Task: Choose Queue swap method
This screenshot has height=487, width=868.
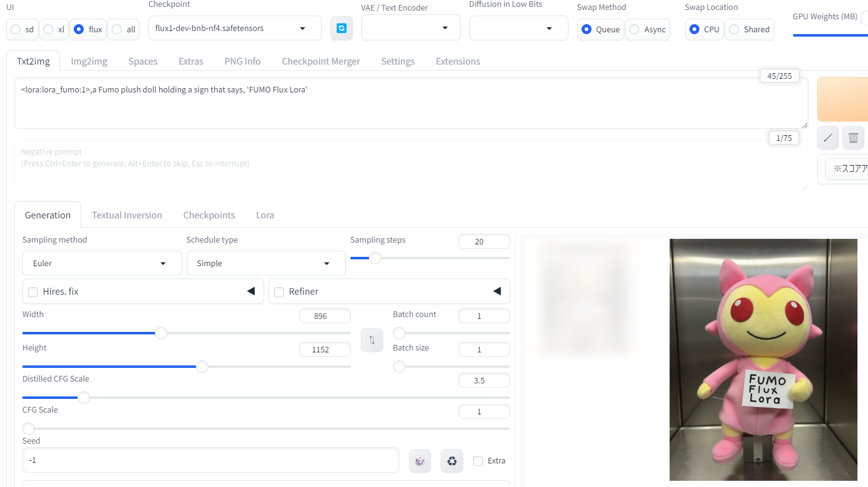Action: (x=601, y=29)
